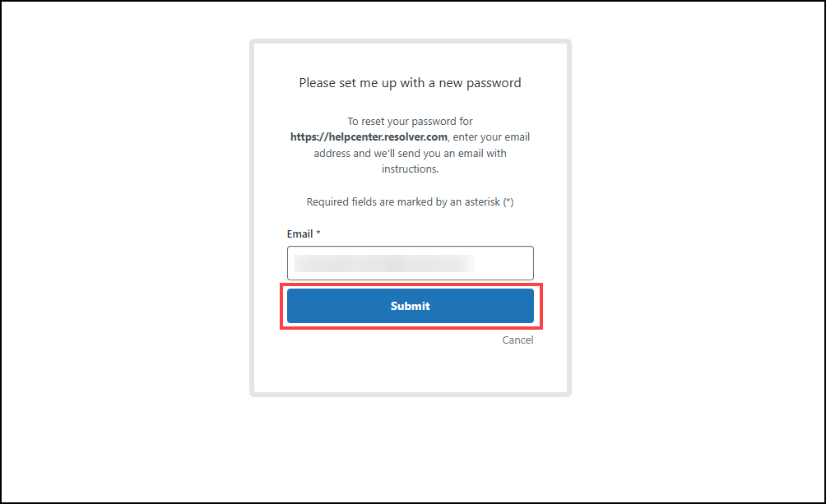Select the email text field below Email label

[410, 262]
